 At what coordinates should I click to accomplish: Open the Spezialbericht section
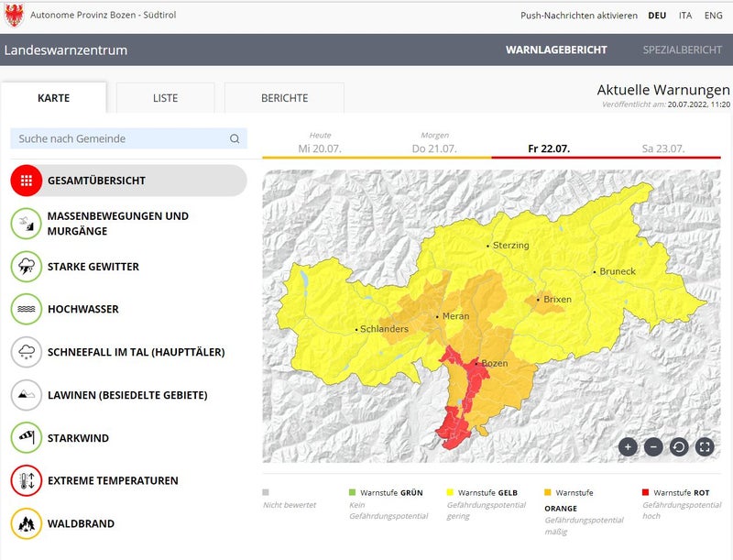click(682, 50)
